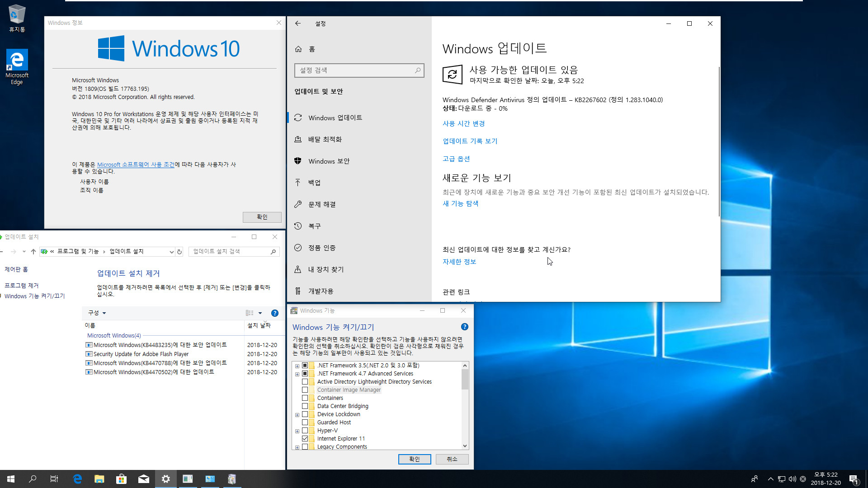Open 문제 해결 settings page
Viewport: 868px width, 488px height.
tap(359, 205)
